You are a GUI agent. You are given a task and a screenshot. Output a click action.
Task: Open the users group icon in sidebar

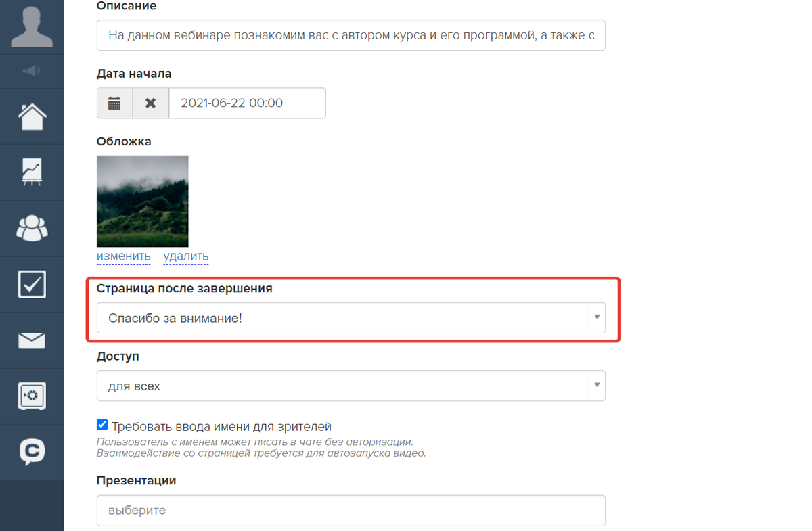[x=32, y=229]
